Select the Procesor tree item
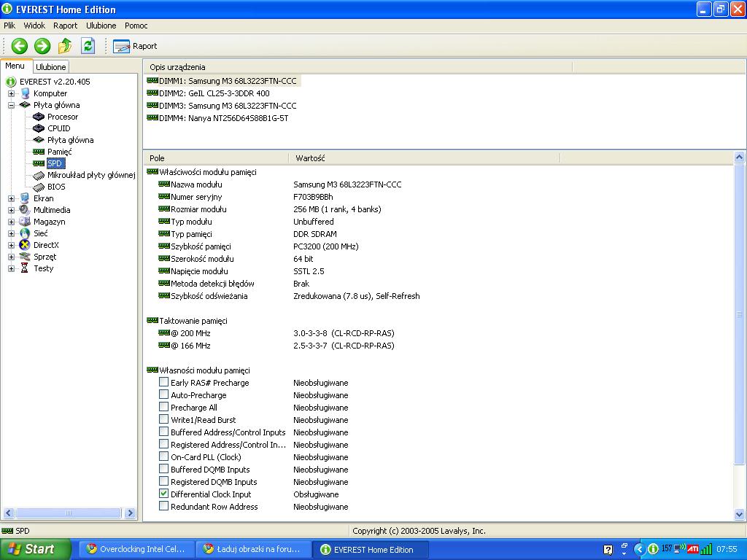 (x=63, y=117)
